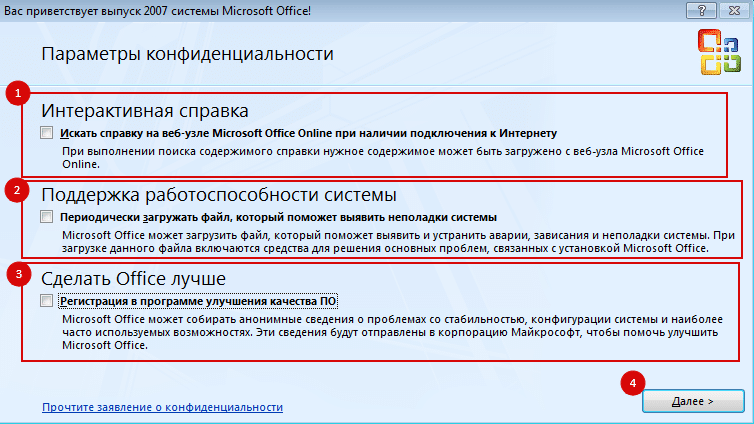Check periodic download of system diagnostics file
This screenshot has height=424, width=754.
[x=47, y=217]
